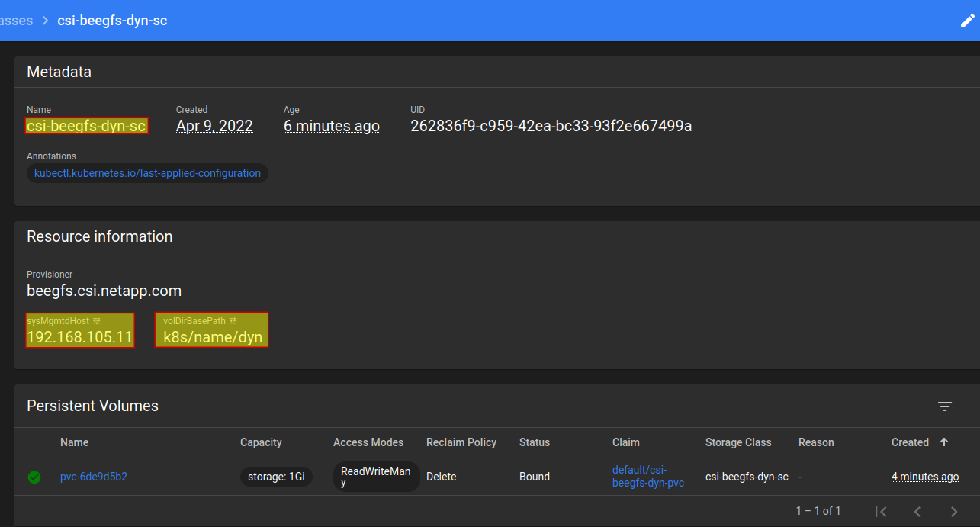This screenshot has width=980, height=527.
Task: Click the Persistent Volumes section heading
Action: pos(92,406)
